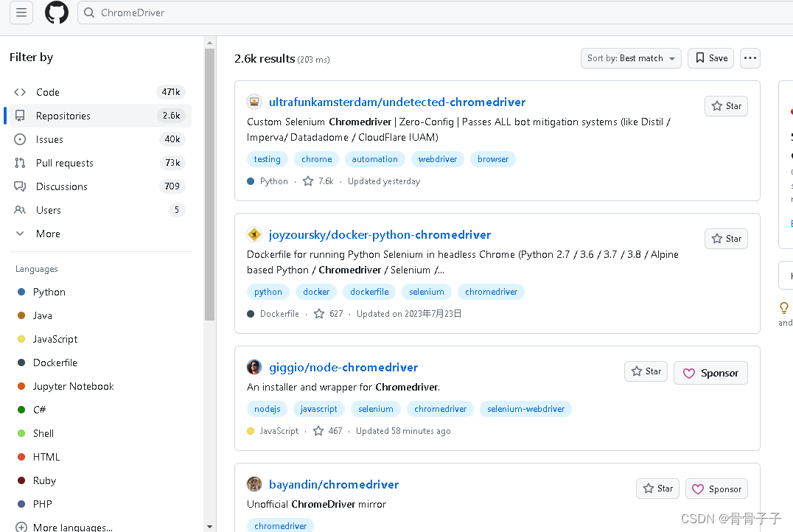Click the search magnifier icon
This screenshot has height=532, width=793.
(89, 13)
